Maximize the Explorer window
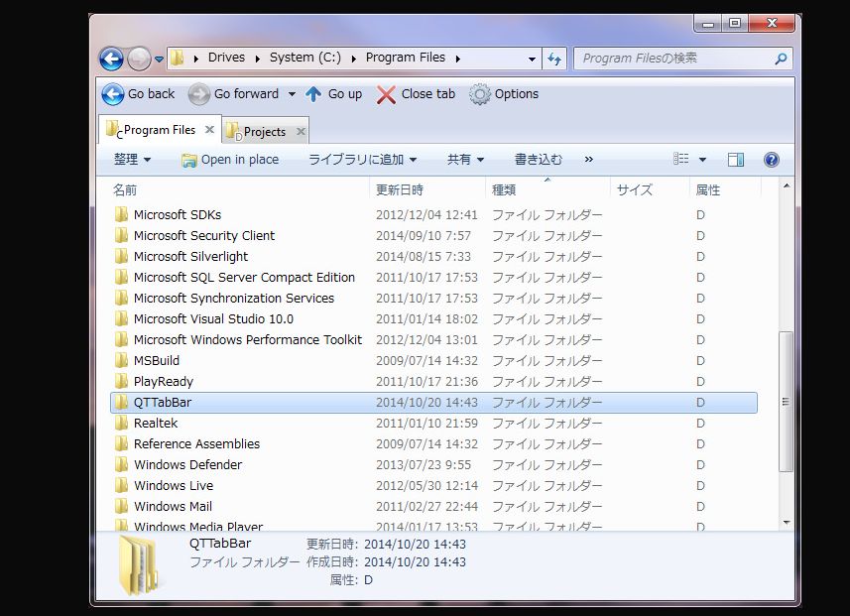Viewport: 850px width, 616px height. point(735,24)
